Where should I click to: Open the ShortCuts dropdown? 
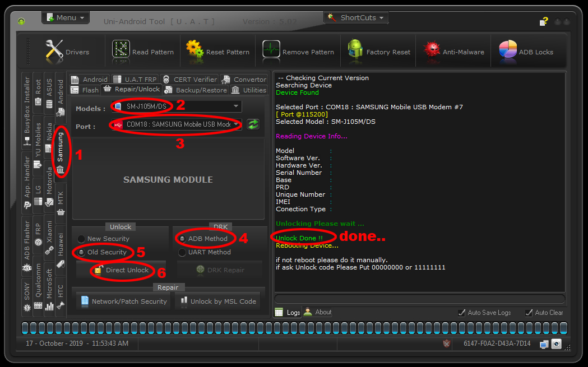(356, 17)
